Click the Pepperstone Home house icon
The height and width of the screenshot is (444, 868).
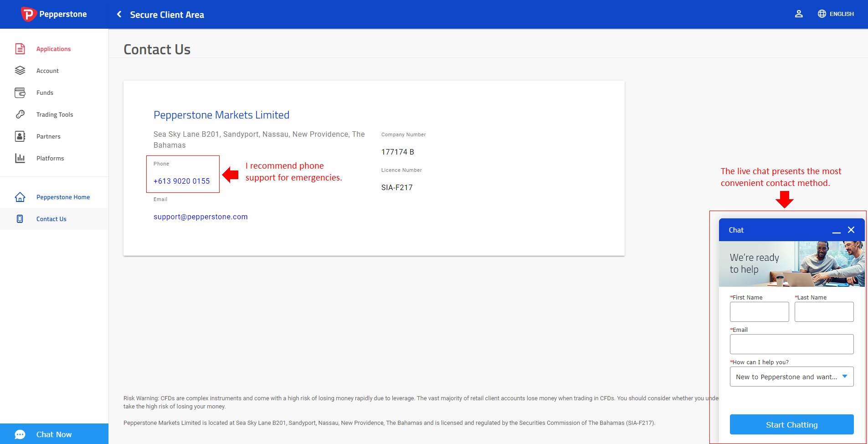pos(20,197)
